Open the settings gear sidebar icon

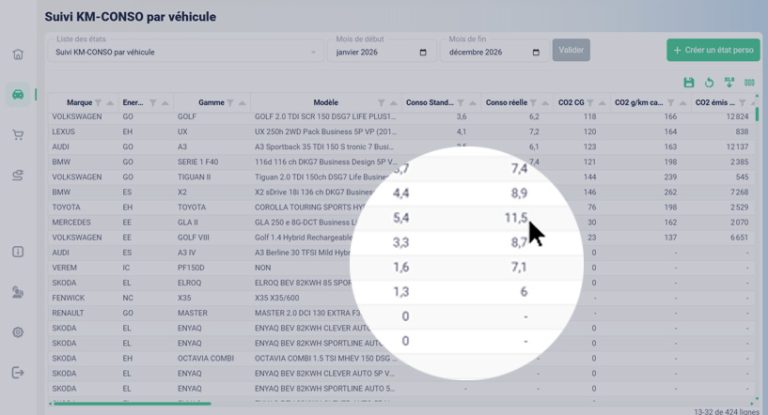click(18, 332)
